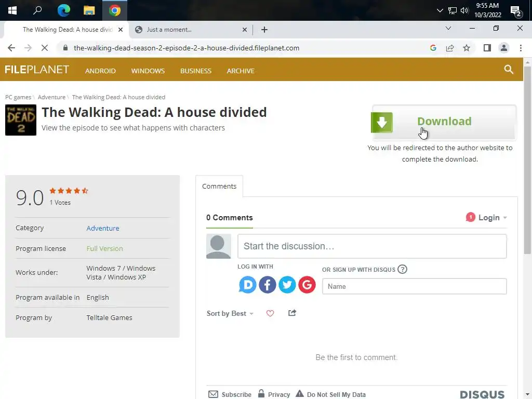Launch Microsoft Edge from taskbar
The height and width of the screenshot is (399, 532).
pos(63,10)
